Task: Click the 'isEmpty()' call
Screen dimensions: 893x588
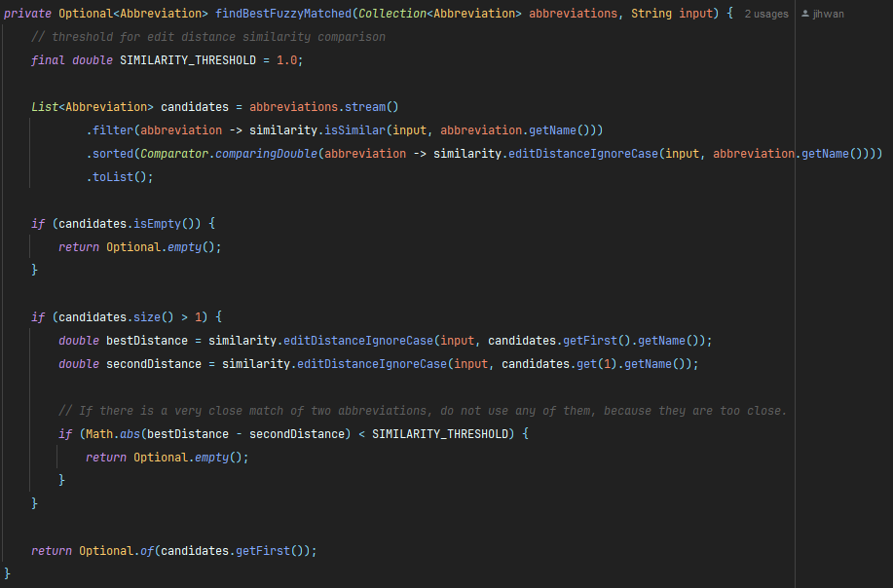Action: click(x=164, y=223)
